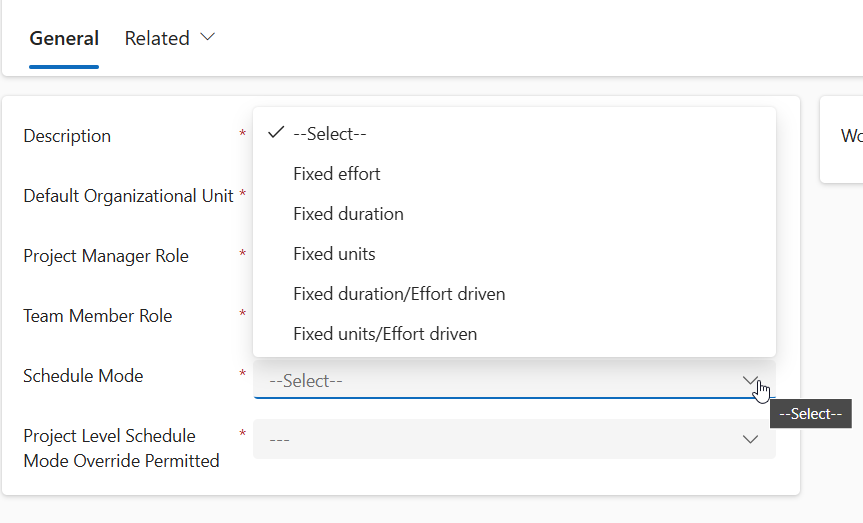863x523 pixels.
Task: Choose the Fixed units option
Action: pos(334,254)
